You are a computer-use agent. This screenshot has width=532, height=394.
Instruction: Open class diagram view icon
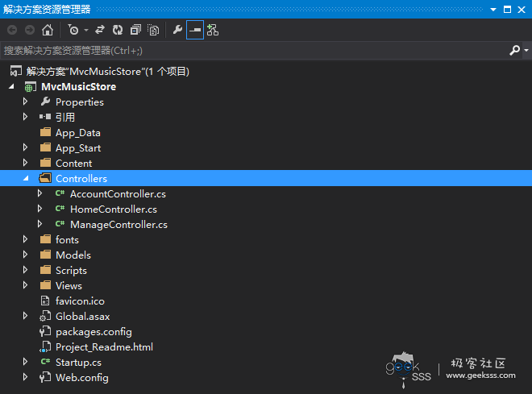[x=213, y=30]
